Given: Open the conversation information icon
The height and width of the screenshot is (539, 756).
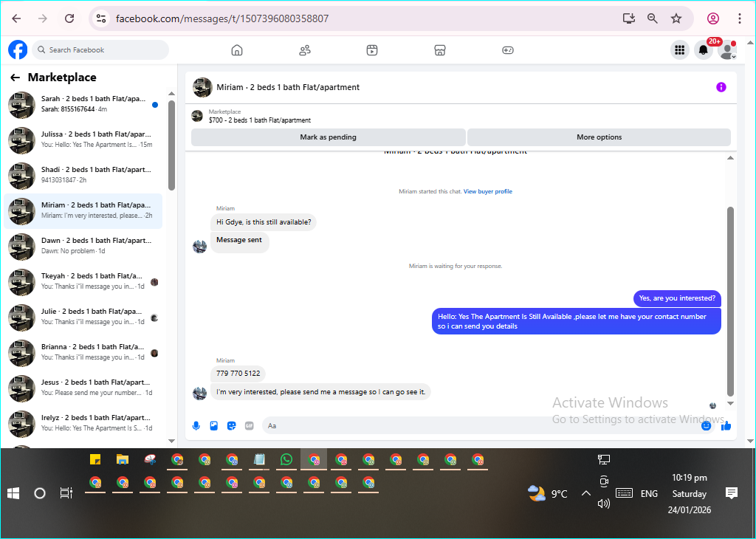Looking at the screenshot, I should point(721,87).
